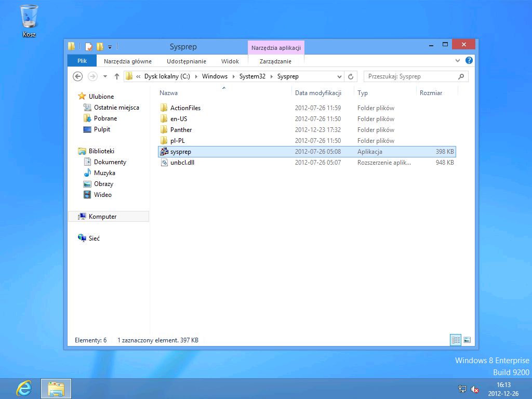Expand the arrow after Dysk lokalny (C:)
The height and width of the screenshot is (399, 532).
196,77
